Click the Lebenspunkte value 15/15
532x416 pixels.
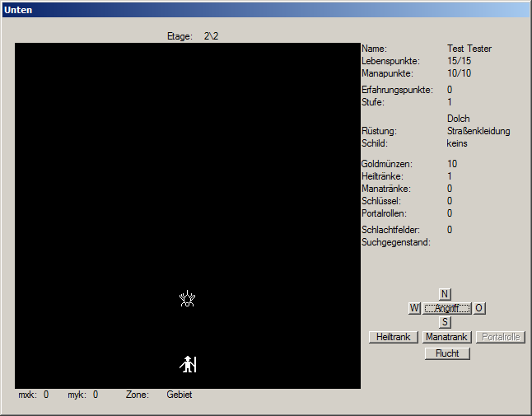(459, 61)
